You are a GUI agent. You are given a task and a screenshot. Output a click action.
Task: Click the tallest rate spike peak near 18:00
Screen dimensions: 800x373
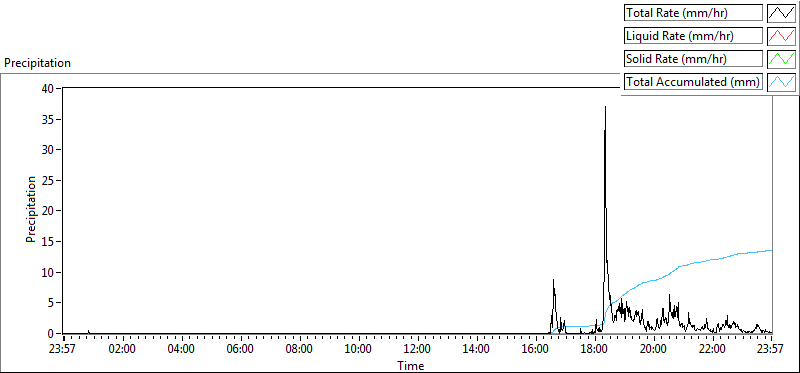click(x=605, y=107)
